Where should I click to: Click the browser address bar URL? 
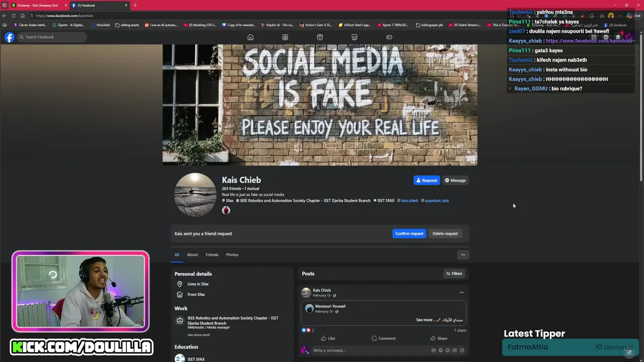(64, 16)
